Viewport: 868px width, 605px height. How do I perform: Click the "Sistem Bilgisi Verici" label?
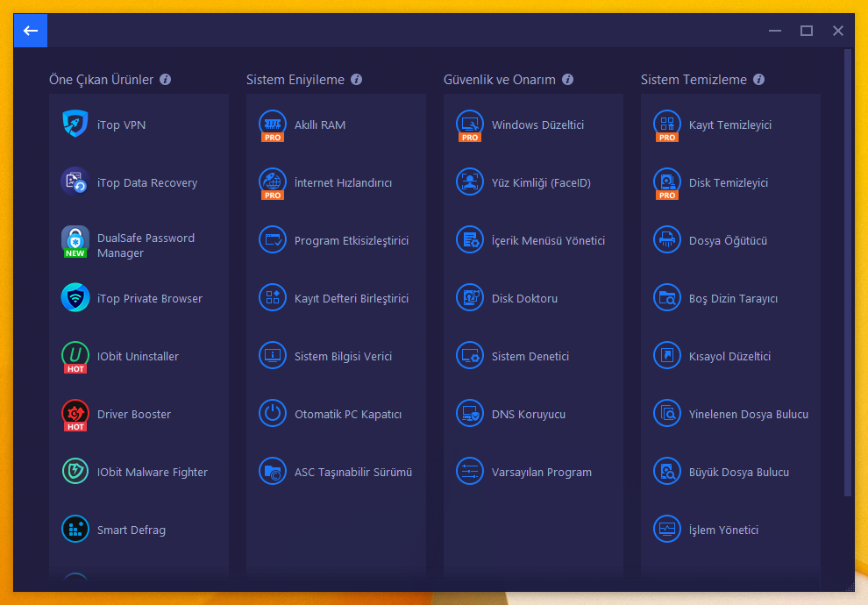[x=343, y=357]
